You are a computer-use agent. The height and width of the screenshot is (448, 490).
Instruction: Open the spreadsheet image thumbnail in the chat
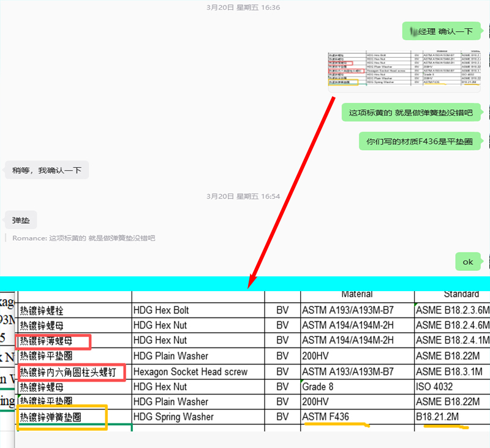pyautogui.click(x=404, y=70)
